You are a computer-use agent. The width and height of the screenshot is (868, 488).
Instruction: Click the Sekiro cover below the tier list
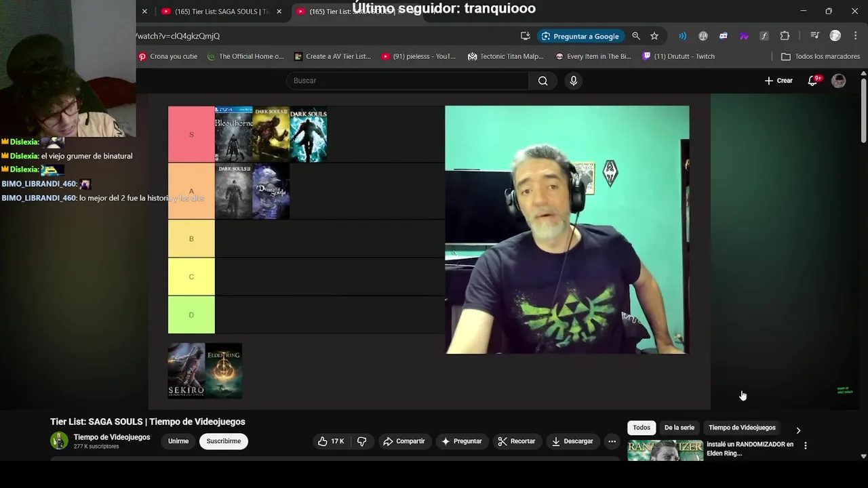(x=186, y=371)
